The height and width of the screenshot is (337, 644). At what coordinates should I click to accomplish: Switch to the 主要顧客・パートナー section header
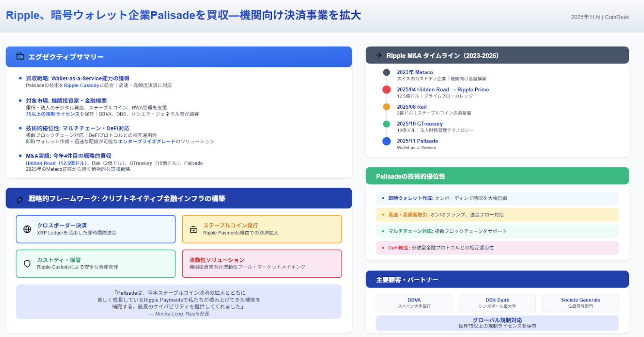[x=407, y=279]
